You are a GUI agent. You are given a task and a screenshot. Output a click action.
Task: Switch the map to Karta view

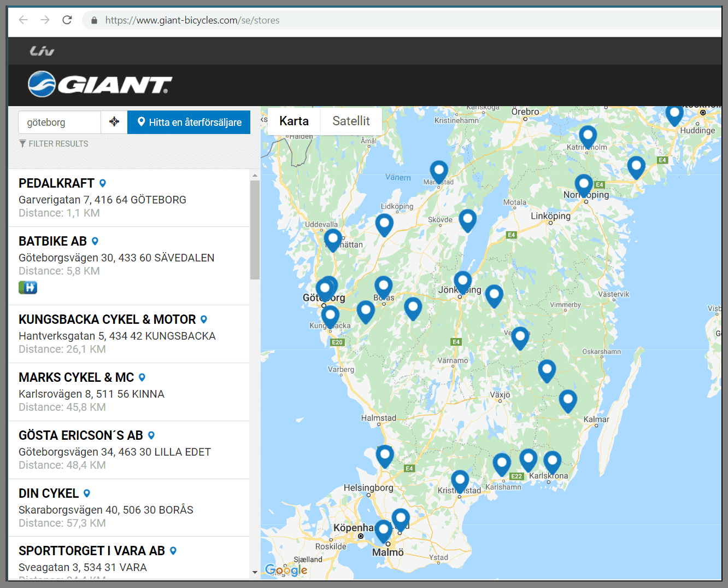294,121
